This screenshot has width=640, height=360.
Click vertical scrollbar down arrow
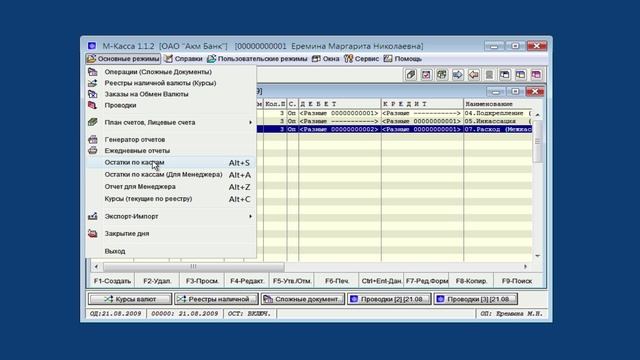click(x=538, y=256)
